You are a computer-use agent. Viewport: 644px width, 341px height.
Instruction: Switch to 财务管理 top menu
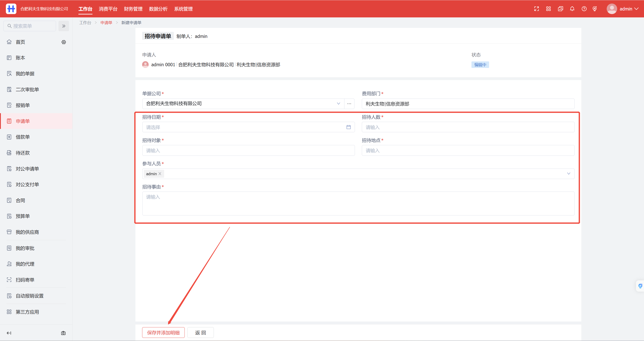(133, 9)
